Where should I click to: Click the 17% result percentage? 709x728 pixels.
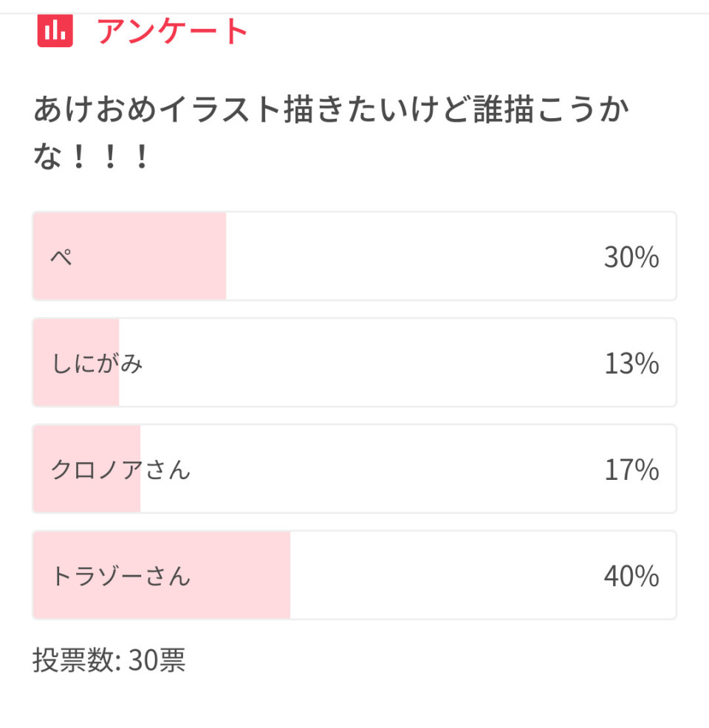631,470
